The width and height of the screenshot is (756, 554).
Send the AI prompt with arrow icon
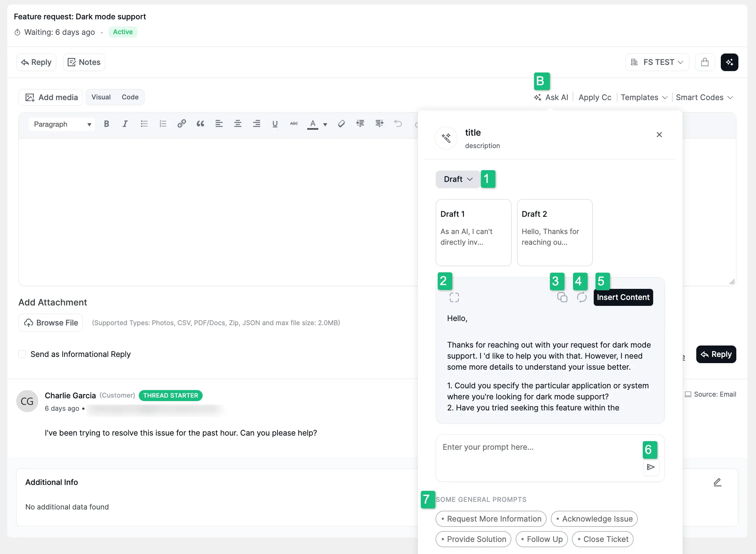pos(651,467)
